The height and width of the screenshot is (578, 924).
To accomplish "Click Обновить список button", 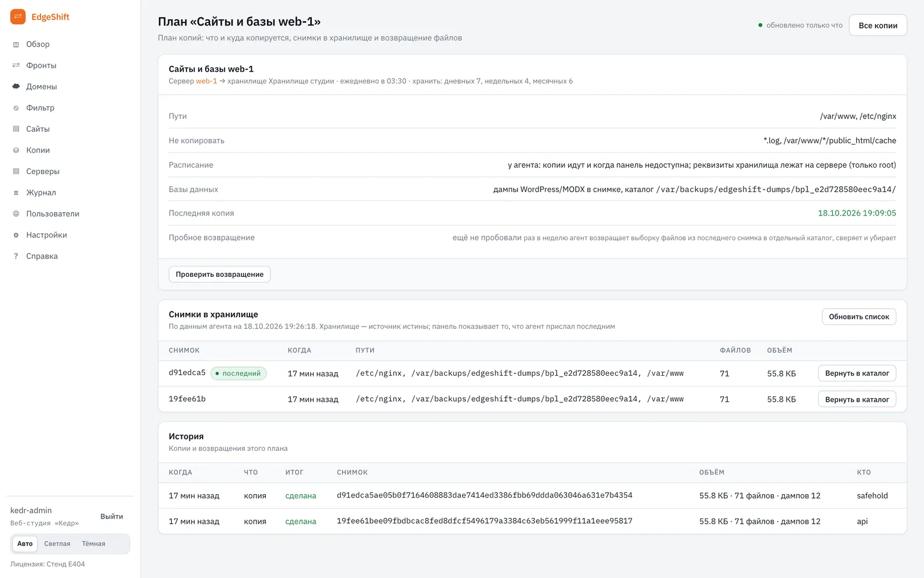I will (859, 317).
